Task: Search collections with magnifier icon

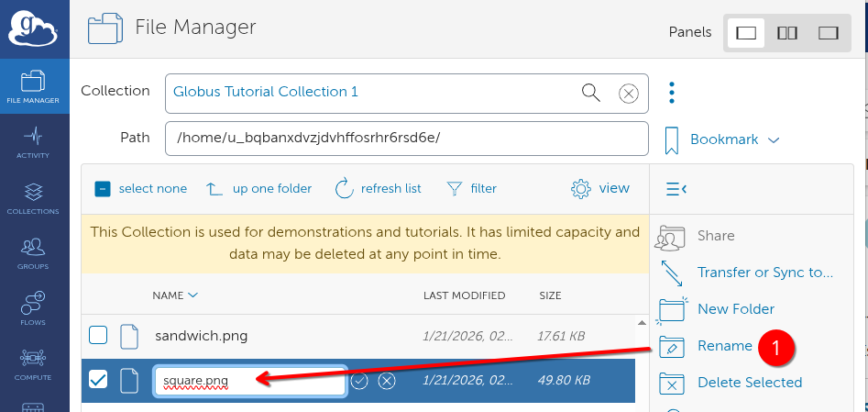Action: click(591, 93)
